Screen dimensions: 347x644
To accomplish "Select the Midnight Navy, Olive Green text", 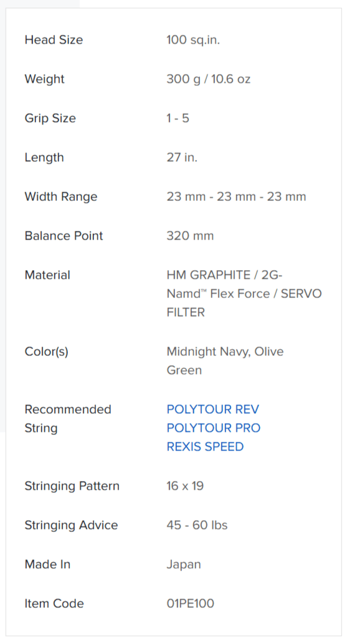I will [x=225, y=361].
